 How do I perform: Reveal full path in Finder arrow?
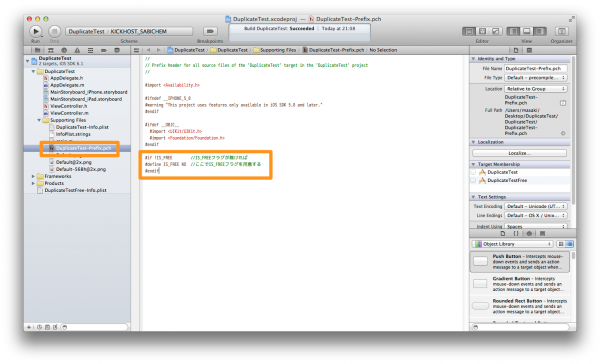pyautogui.click(x=563, y=133)
